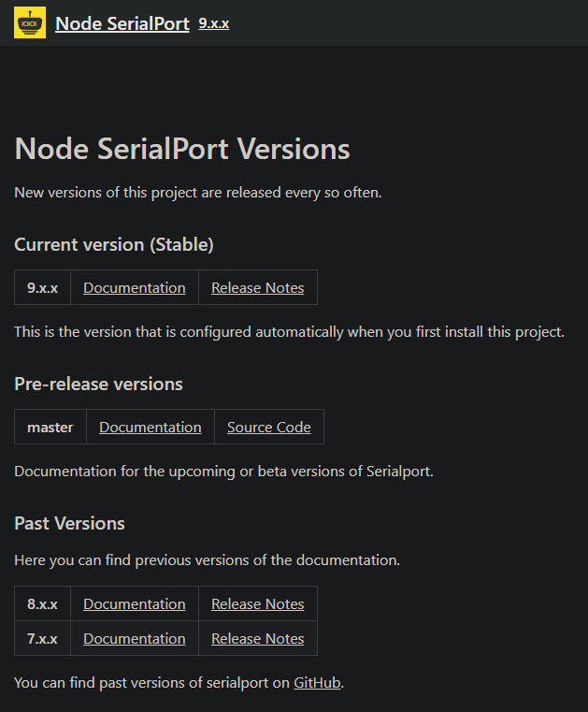588x712 pixels.
Task: Open the master Source Code link
Action: [x=269, y=428]
